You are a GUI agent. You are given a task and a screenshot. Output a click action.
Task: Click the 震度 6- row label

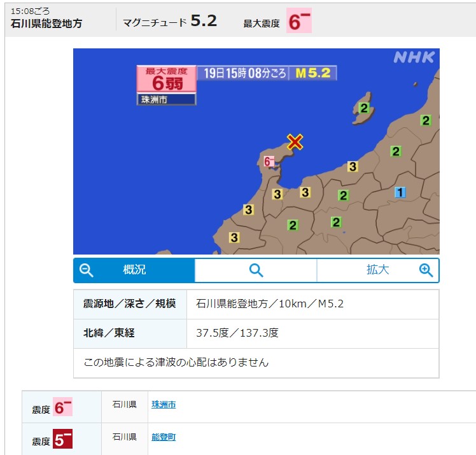[52, 407]
